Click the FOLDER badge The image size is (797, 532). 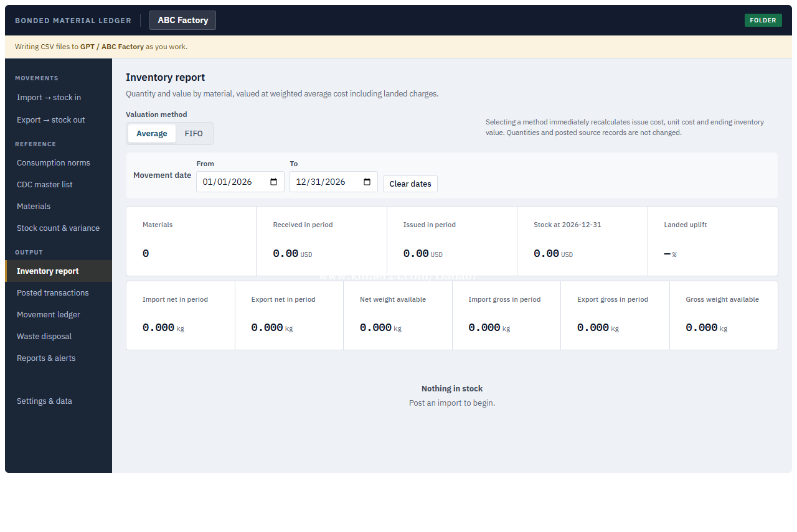(763, 21)
